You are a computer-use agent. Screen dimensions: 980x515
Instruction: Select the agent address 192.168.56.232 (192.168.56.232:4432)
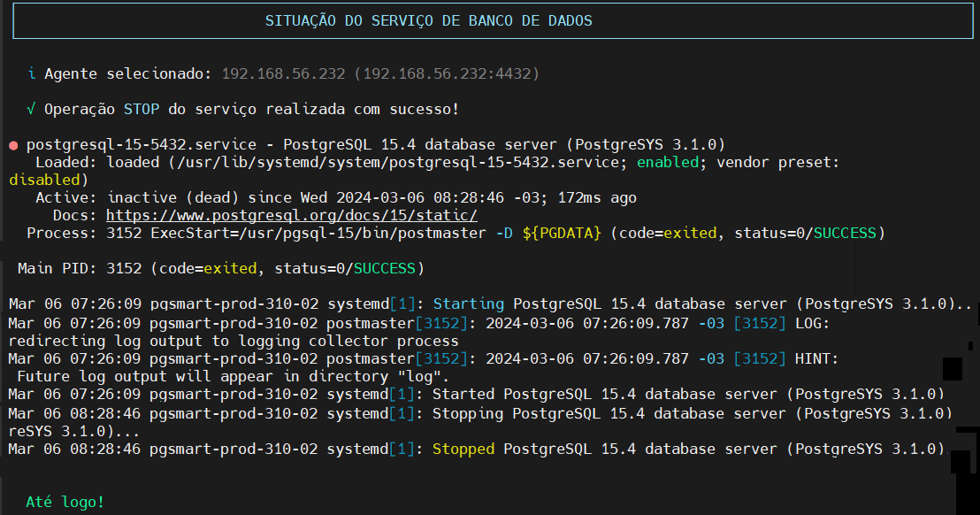pyautogui.click(x=380, y=73)
